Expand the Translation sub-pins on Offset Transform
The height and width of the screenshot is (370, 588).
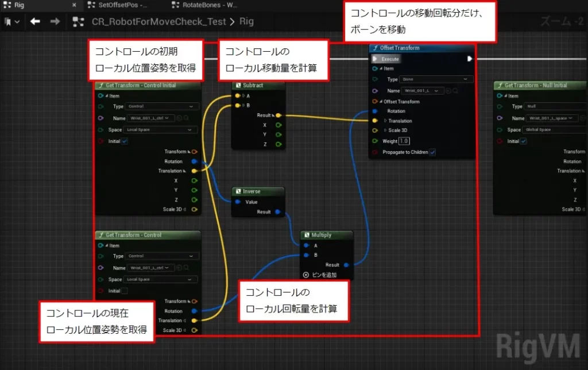(385, 121)
